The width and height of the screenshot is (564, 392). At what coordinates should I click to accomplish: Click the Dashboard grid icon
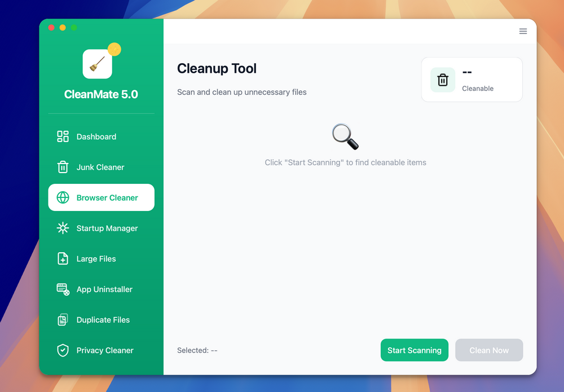pyautogui.click(x=63, y=136)
